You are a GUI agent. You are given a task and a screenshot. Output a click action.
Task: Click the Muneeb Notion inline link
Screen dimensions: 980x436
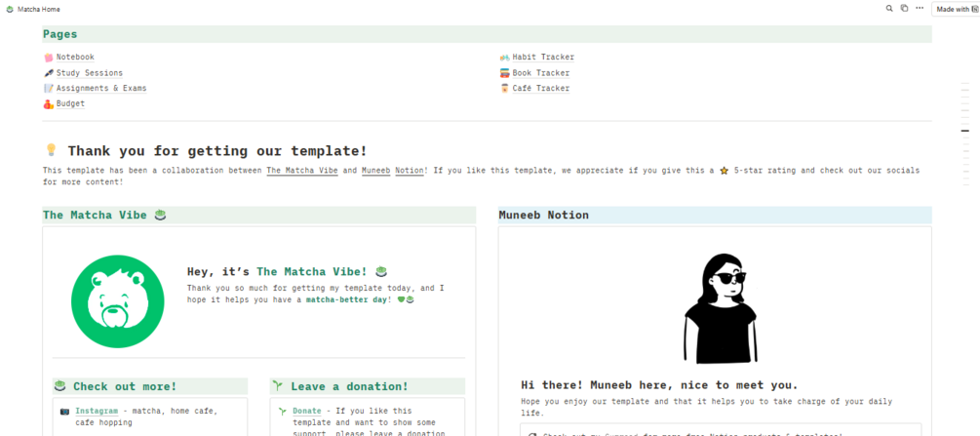click(x=394, y=170)
